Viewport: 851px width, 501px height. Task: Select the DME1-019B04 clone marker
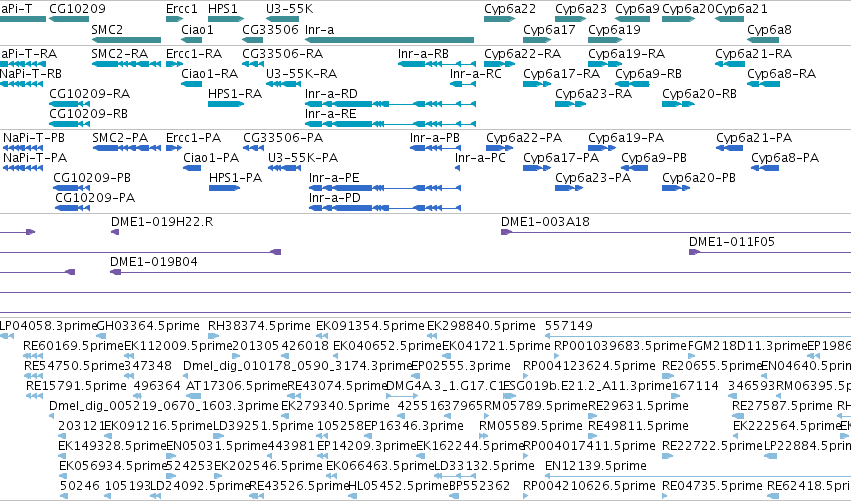click(x=115, y=272)
